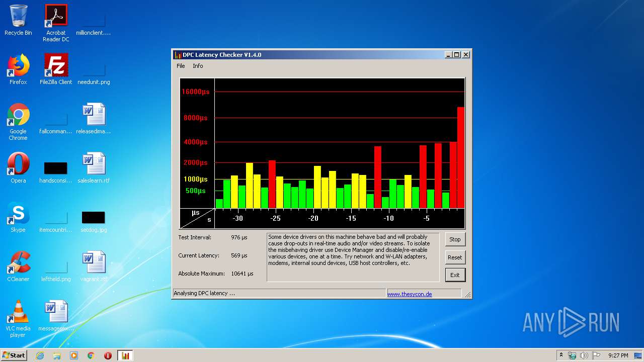644x362 pixels.
Task: Click the Exit button
Action: (x=455, y=275)
